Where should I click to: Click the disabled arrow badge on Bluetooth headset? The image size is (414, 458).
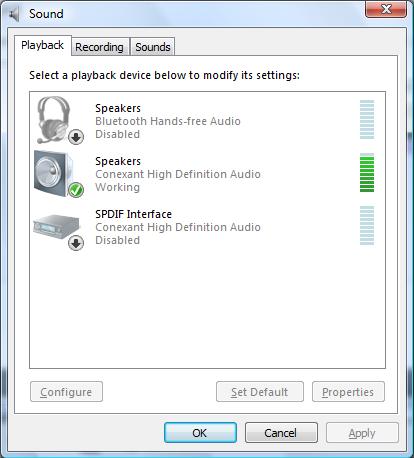pos(76,137)
